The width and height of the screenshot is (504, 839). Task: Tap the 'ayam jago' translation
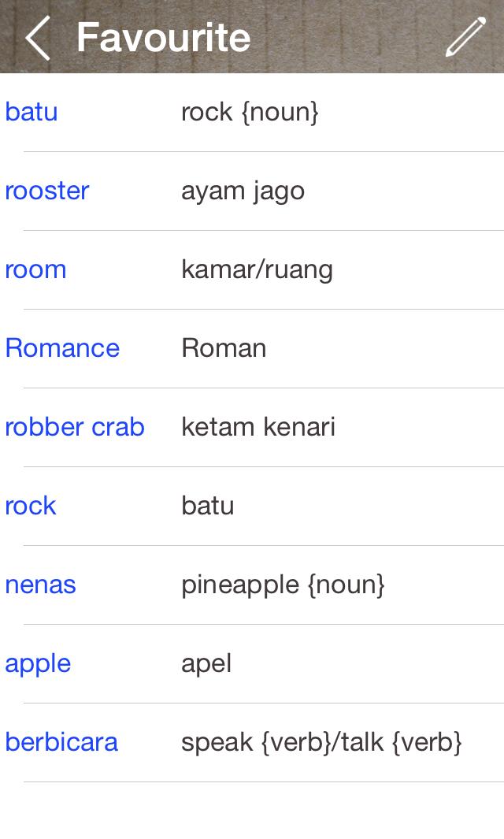pos(243,191)
